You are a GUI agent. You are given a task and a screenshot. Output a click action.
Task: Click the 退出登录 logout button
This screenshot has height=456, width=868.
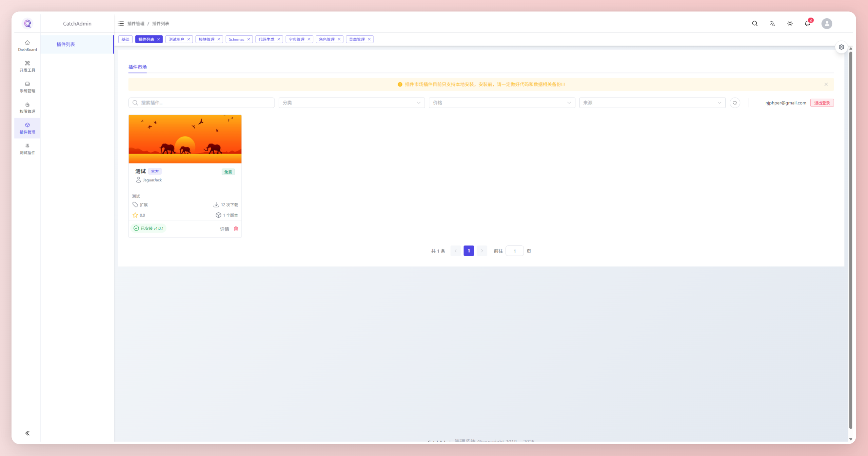(822, 103)
